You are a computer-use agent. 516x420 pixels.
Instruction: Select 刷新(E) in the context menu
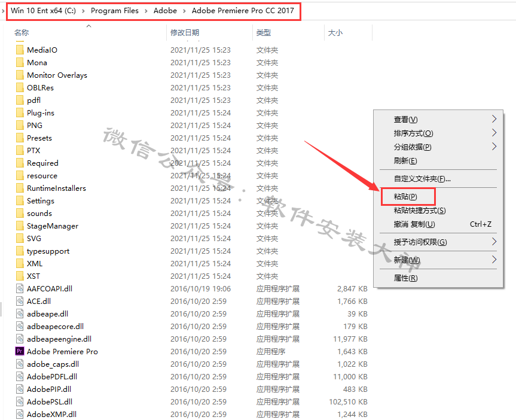click(405, 161)
